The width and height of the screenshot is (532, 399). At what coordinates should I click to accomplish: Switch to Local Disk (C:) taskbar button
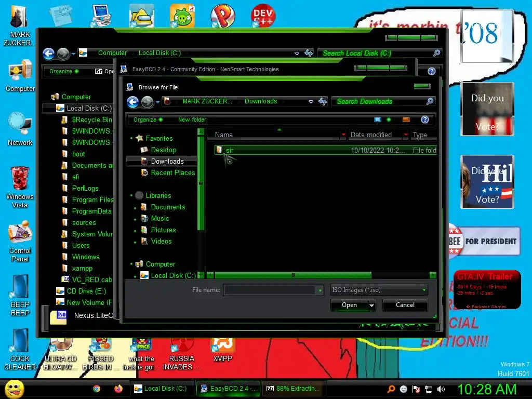[x=162, y=389]
